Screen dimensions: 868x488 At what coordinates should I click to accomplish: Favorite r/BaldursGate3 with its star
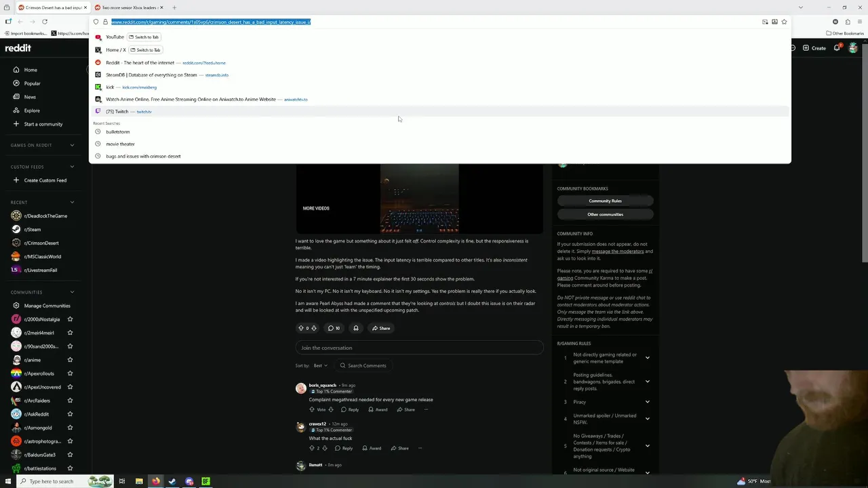tap(70, 455)
